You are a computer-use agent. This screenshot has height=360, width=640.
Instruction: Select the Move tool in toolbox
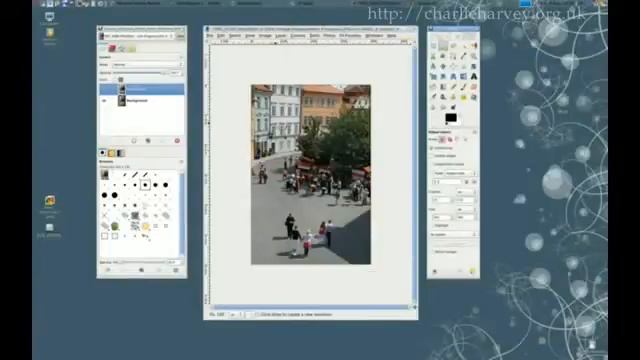443,66
